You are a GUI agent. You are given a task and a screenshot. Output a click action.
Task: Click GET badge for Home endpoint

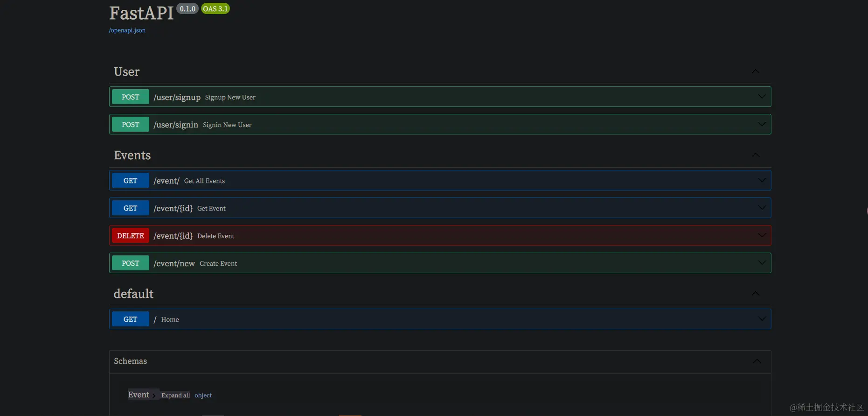click(131, 319)
